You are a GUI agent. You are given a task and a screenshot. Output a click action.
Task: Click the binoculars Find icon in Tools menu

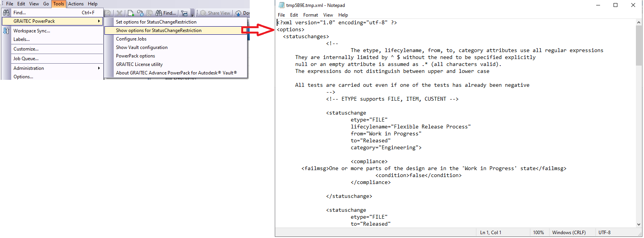6,13
